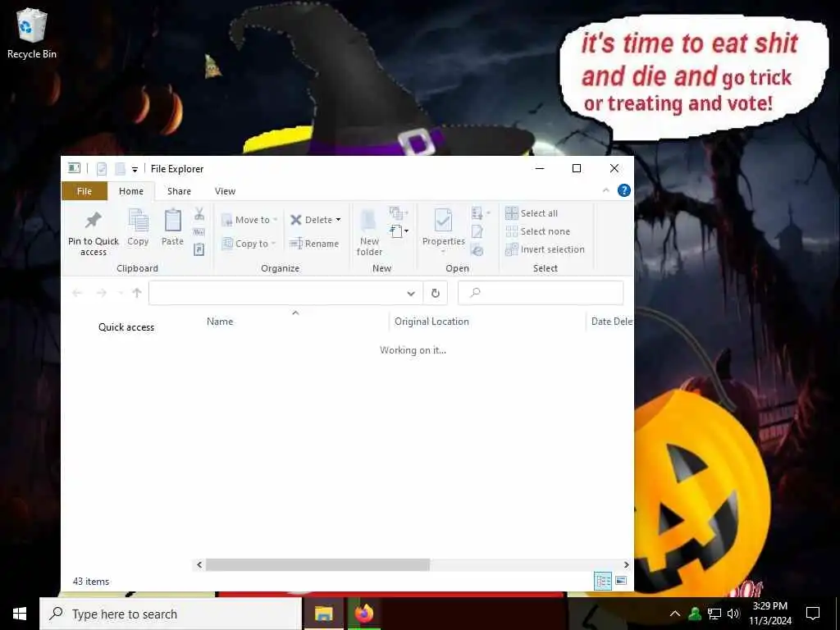Click the taskbar clock and date
The image size is (840, 630).
(x=769, y=614)
